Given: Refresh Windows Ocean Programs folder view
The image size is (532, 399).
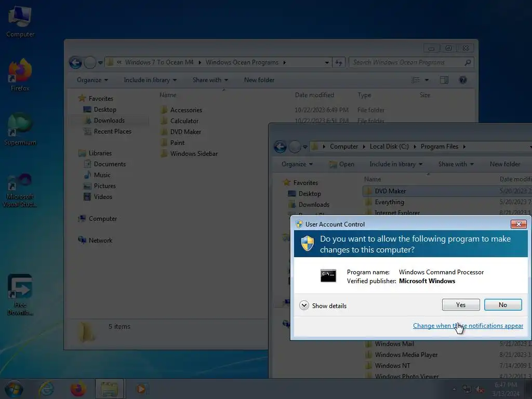Looking at the screenshot, I should point(339,62).
